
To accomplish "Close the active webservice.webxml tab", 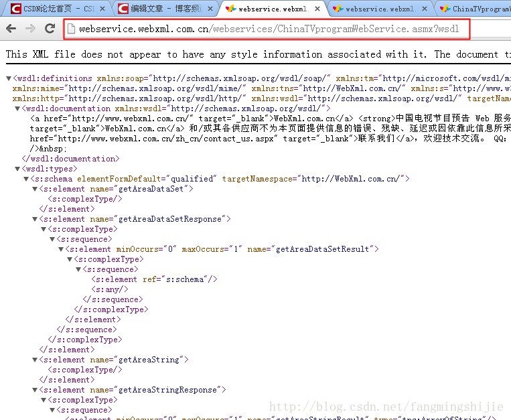I will [317, 9].
